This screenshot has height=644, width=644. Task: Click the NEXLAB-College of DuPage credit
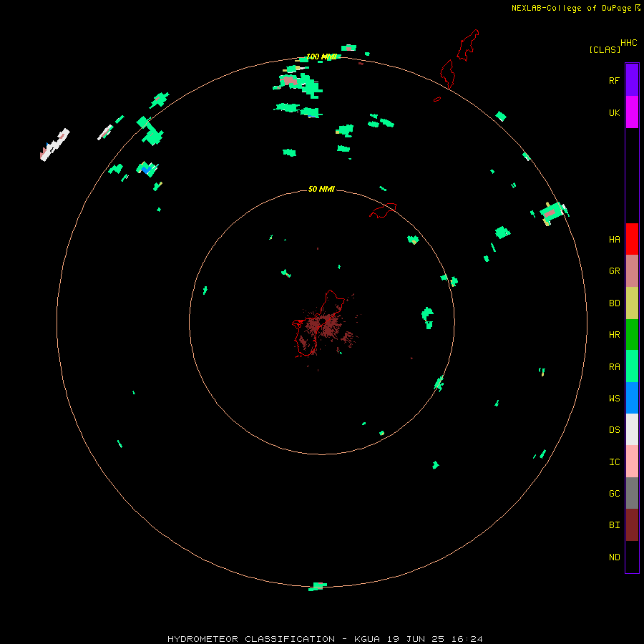572,8
